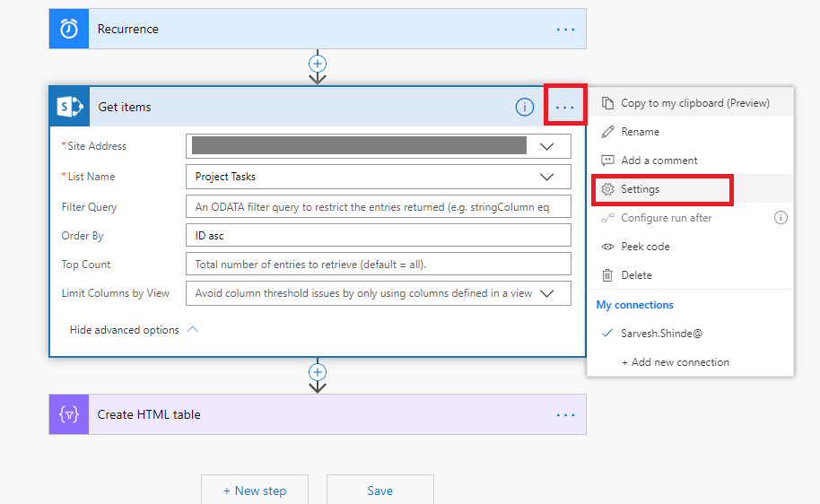This screenshot has height=504, width=820.
Task: Click the SharePoint icon on Get items
Action: [x=69, y=107]
